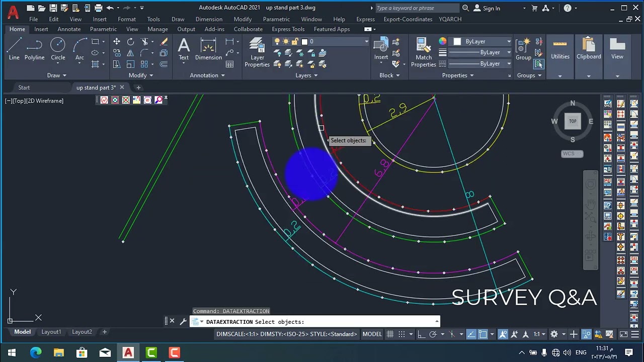Viewport: 644px width, 362px height.
Task: Close the up stand part 3 drawing tab
Action: (x=122, y=87)
